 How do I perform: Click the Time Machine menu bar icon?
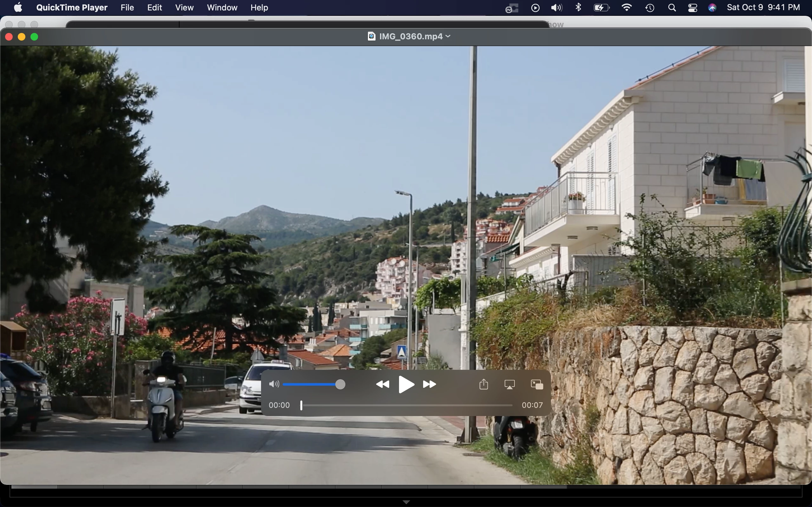650,7
